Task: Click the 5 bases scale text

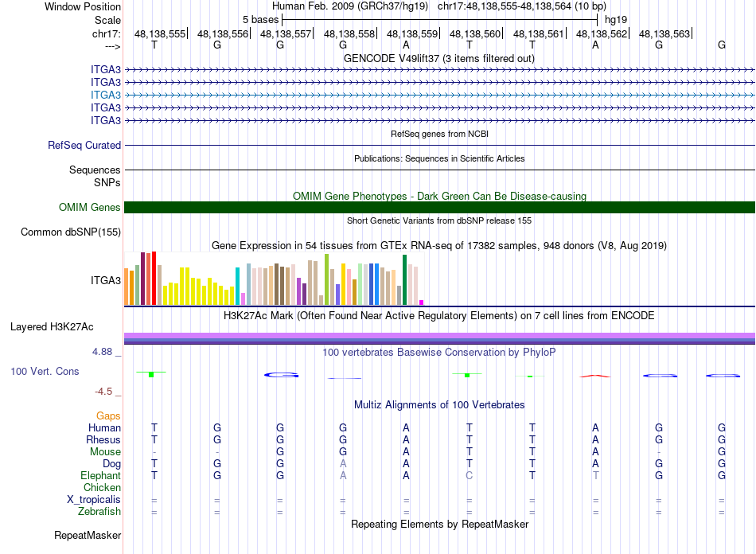Action: pyautogui.click(x=260, y=20)
